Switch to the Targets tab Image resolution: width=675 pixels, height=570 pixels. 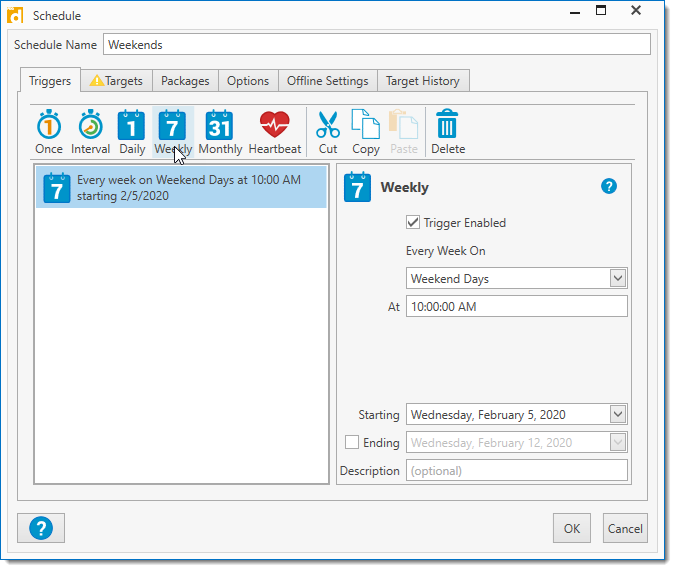116,81
